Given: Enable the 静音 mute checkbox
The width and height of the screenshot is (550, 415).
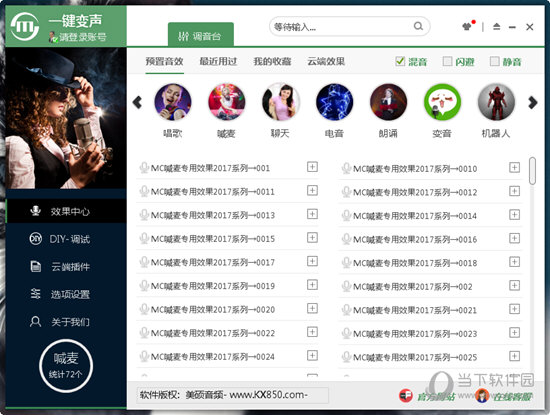Looking at the screenshot, I should pos(494,61).
